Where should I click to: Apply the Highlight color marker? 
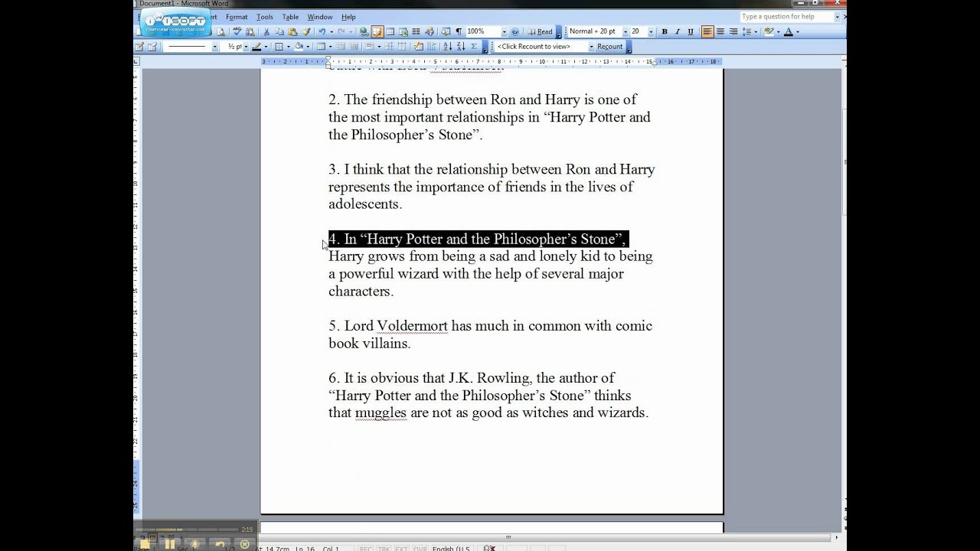point(769,31)
